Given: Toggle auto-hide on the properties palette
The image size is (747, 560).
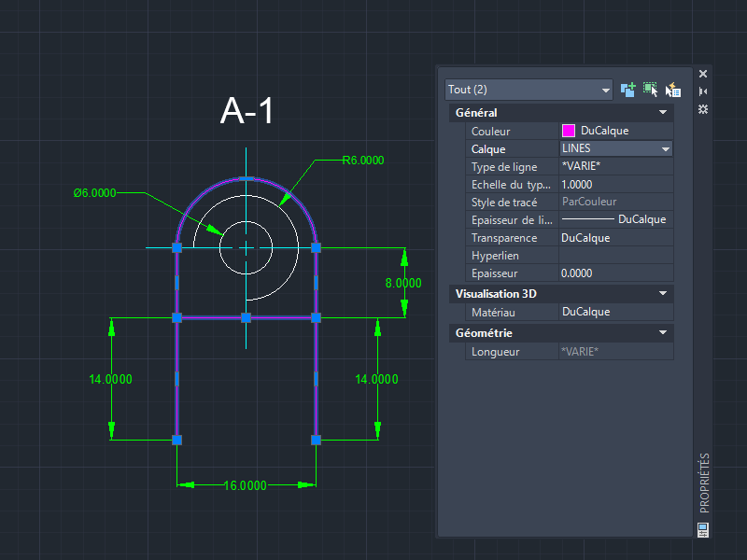Looking at the screenshot, I should 703,91.
